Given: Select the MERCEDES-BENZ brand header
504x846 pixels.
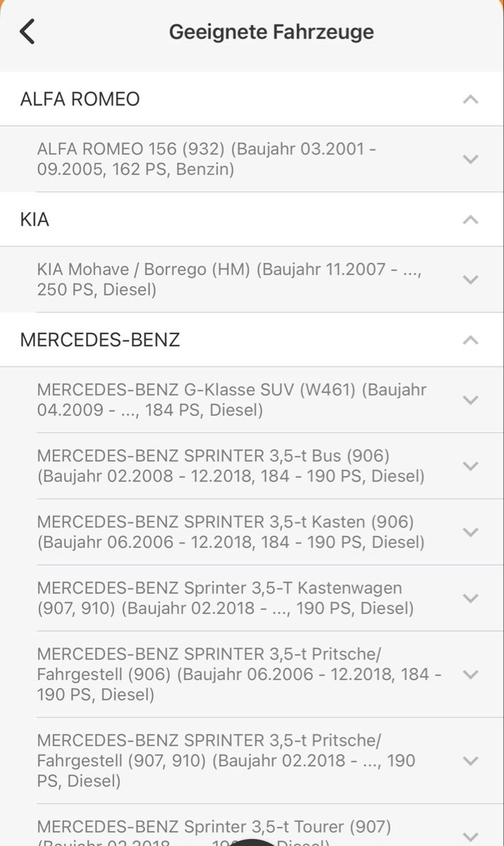Looking at the screenshot, I should [100, 341].
